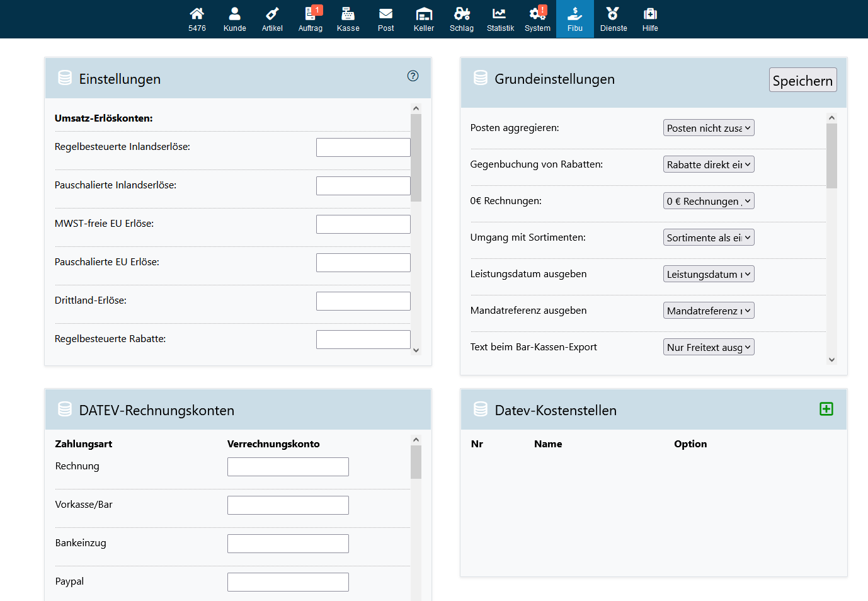
Task: Open Auftrag orders with notification badge
Action: click(310, 19)
